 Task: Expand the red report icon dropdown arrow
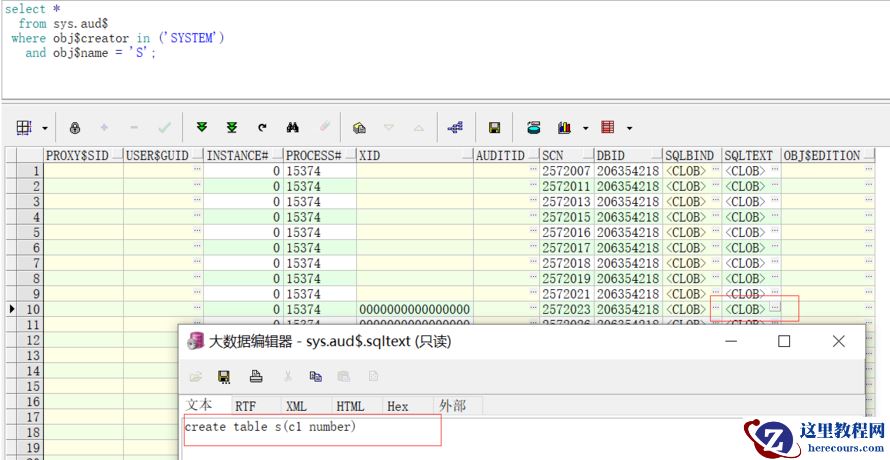pyautogui.click(x=629, y=128)
